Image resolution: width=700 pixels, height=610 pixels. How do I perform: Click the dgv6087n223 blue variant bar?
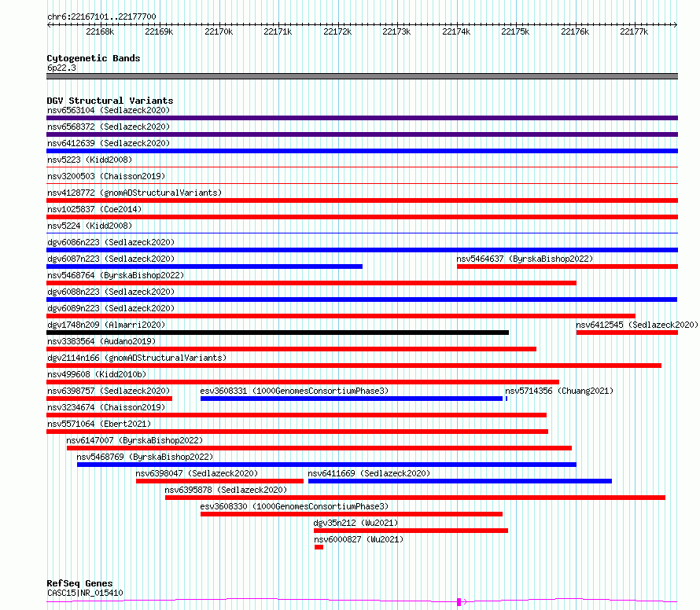[x=204, y=266]
